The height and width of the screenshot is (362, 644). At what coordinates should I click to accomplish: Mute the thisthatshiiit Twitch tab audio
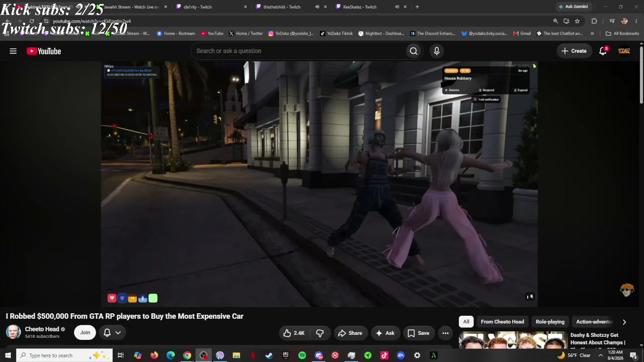pos(317,7)
